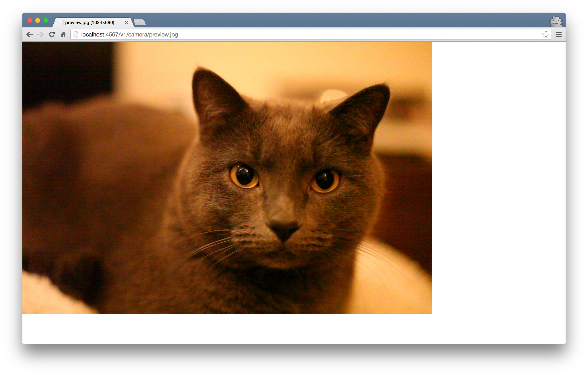Select the preview.jpg (1024×680) tab

tap(90, 22)
